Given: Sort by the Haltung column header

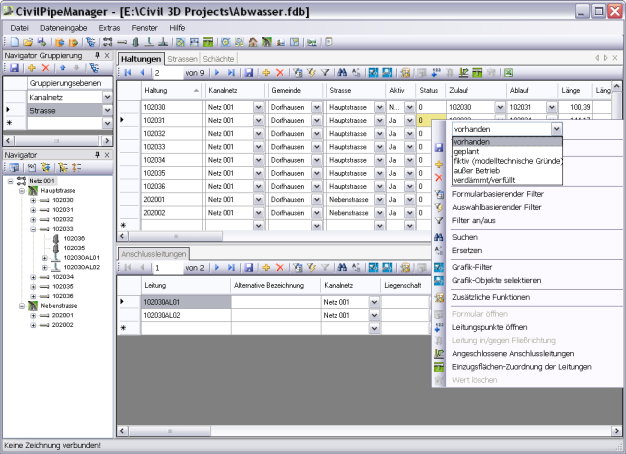Looking at the screenshot, I should point(155,89).
